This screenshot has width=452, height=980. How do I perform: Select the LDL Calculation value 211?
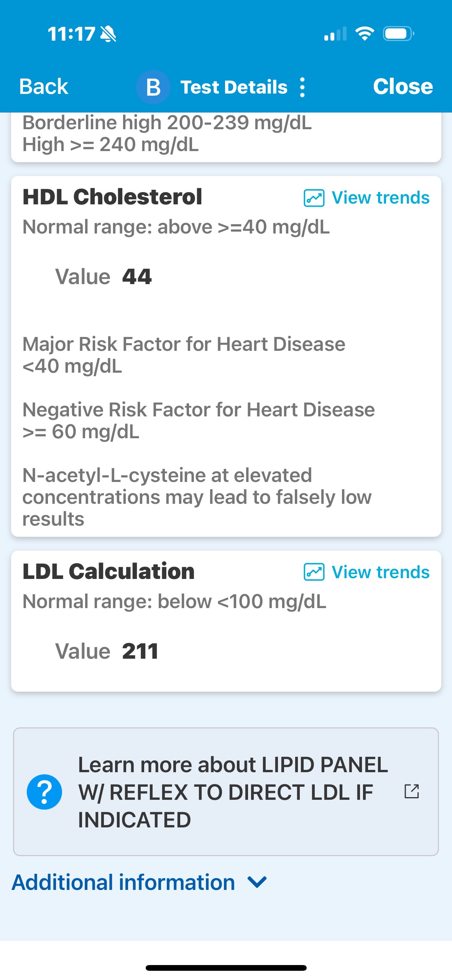140,651
